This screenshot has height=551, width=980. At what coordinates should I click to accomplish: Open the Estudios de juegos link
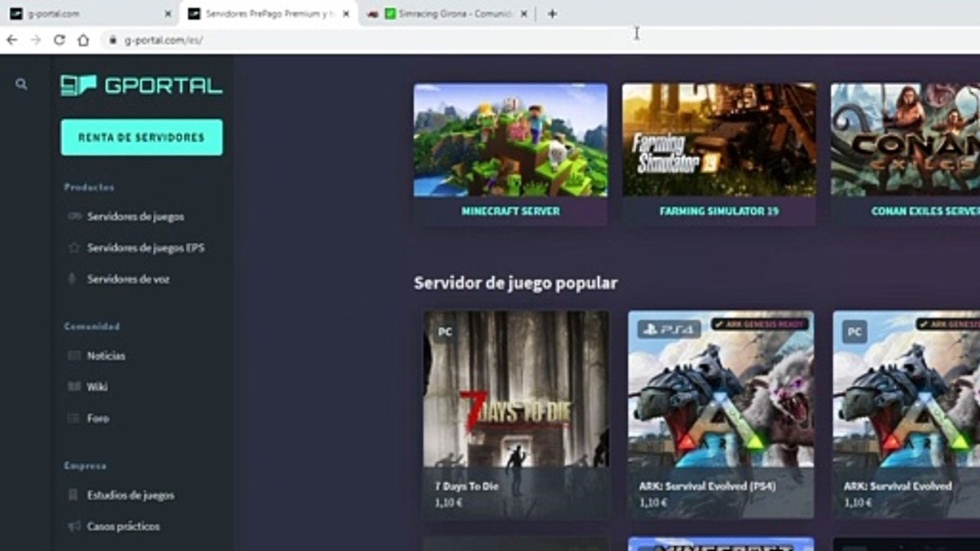pos(131,495)
